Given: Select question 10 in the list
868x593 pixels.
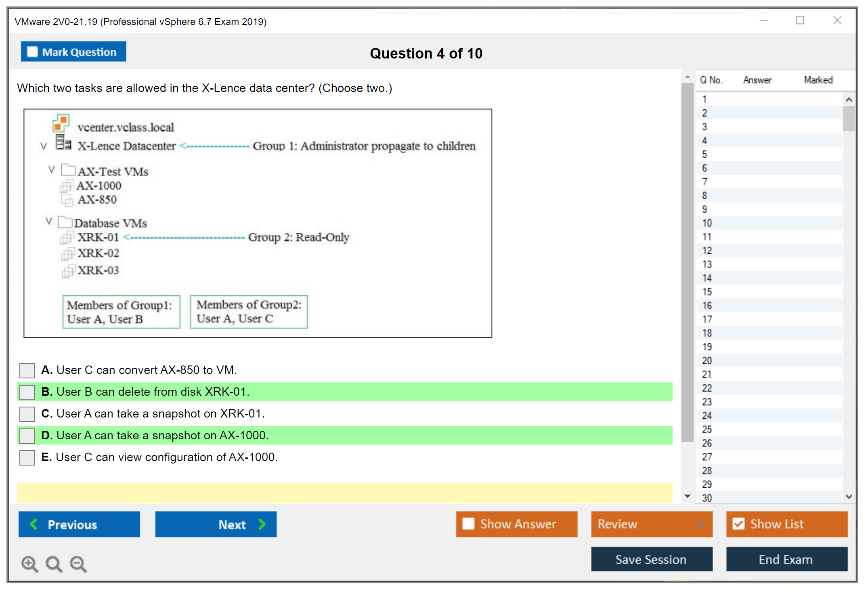Looking at the screenshot, I should pos(707,223).
